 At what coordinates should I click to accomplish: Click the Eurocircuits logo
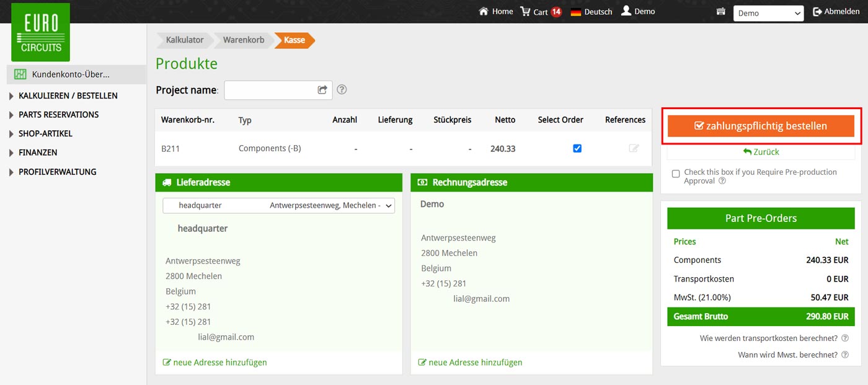40,32
